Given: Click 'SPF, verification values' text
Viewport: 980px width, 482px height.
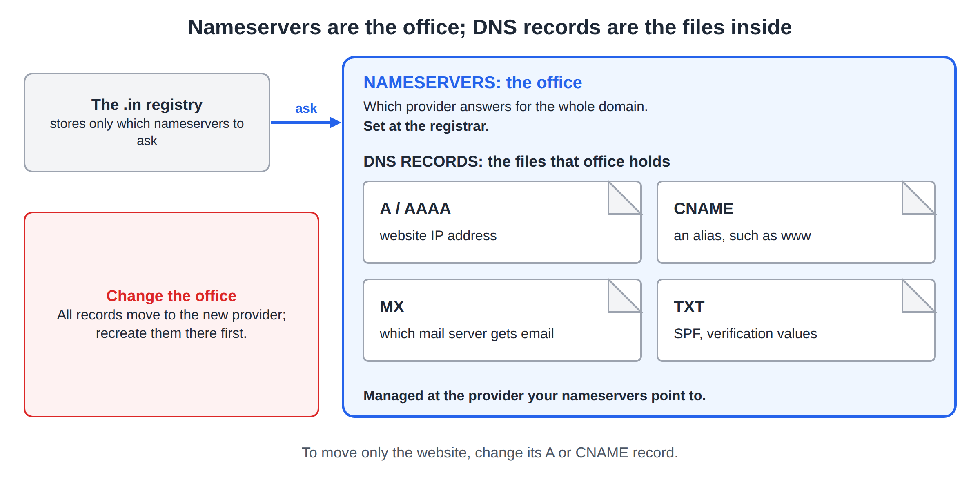Looking at the screenshot, I should pyautogui.click(x=745, y=334).
